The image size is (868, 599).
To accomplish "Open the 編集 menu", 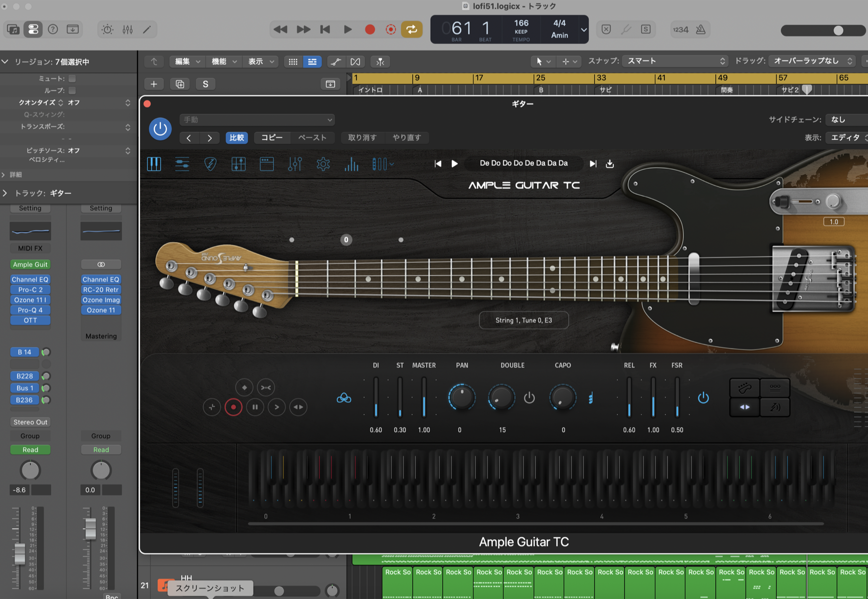I will click(x=187, y=62).
